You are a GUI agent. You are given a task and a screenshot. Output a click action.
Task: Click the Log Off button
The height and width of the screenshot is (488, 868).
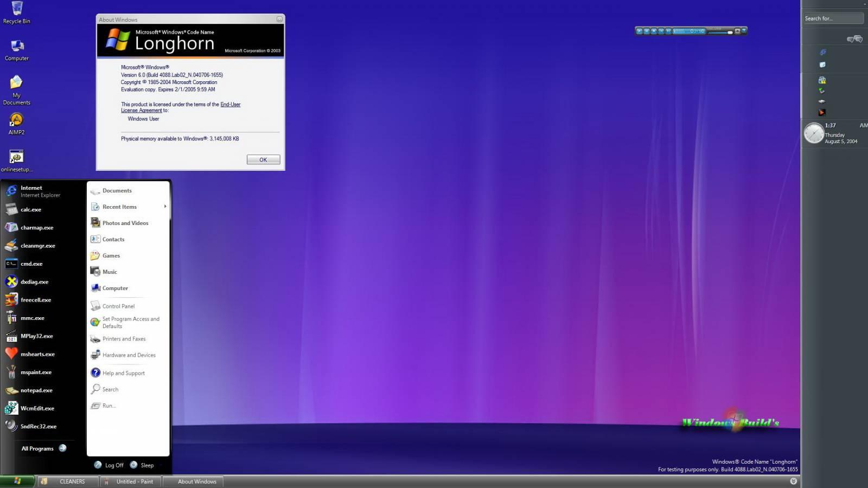108,465
